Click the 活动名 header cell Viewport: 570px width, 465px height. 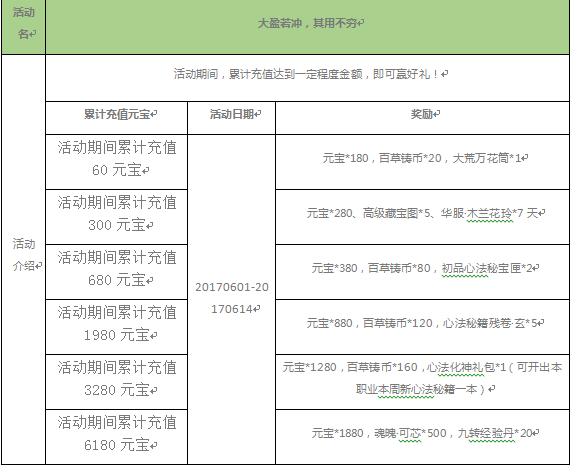24,27
